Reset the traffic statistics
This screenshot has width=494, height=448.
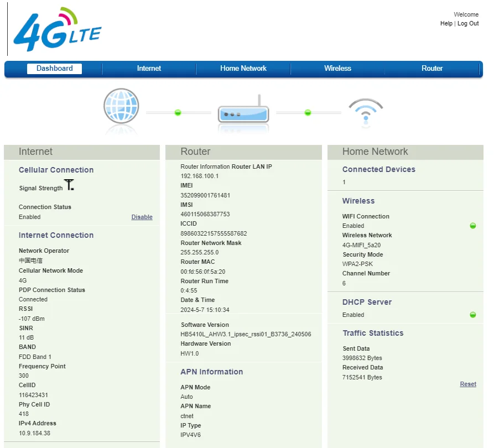pyautogui.click(x=468, y=384)
